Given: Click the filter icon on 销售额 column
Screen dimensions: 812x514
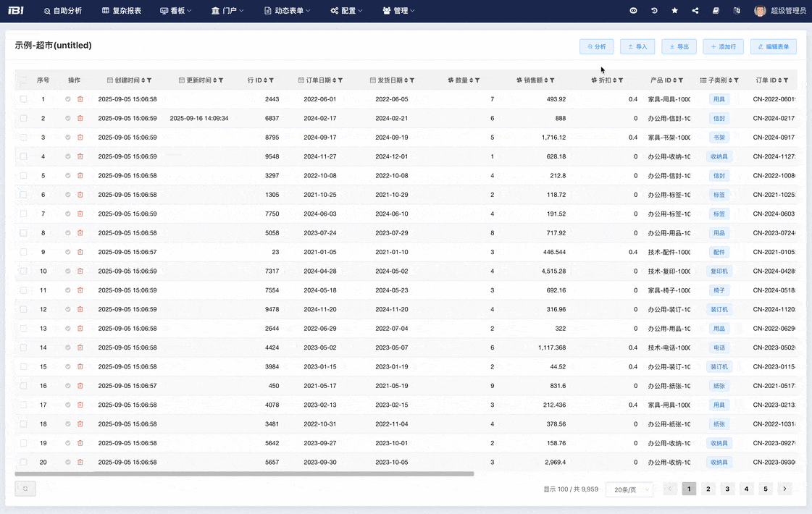Looking at the screenshot, I should pos(553,80).
